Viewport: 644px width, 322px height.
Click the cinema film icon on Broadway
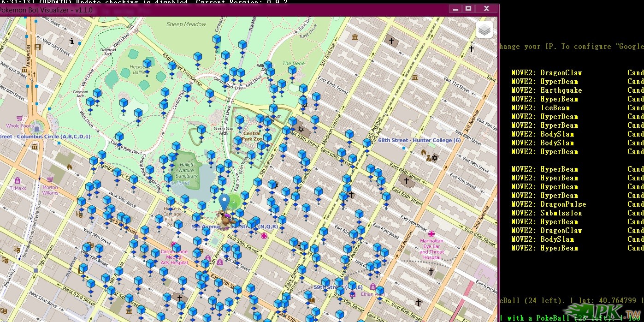pos(37,47)
